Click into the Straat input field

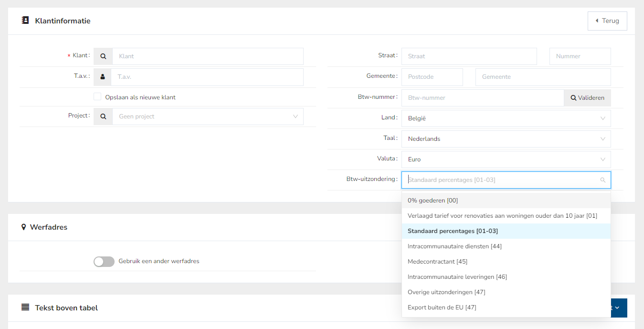point(469,56)
